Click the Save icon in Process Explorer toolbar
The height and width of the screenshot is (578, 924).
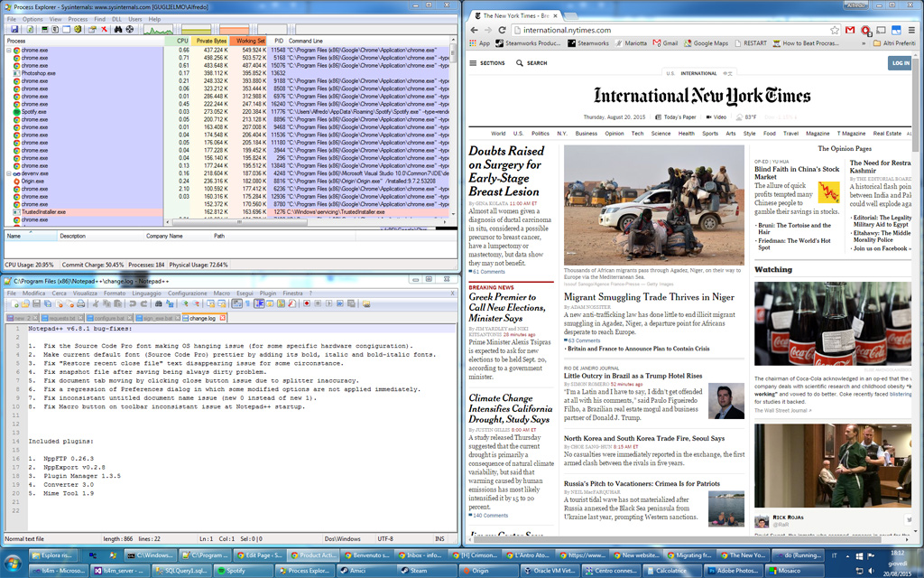[x=14, y=29]
